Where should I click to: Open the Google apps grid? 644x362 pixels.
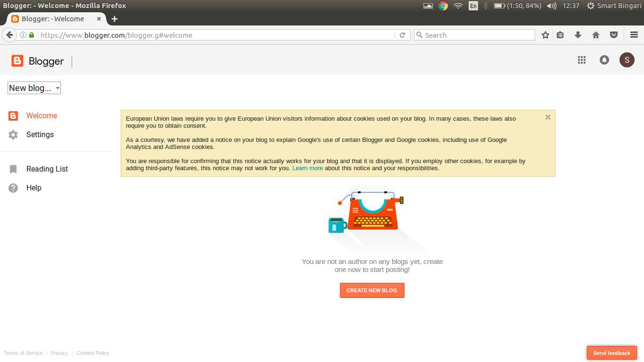tap(582, 60)
